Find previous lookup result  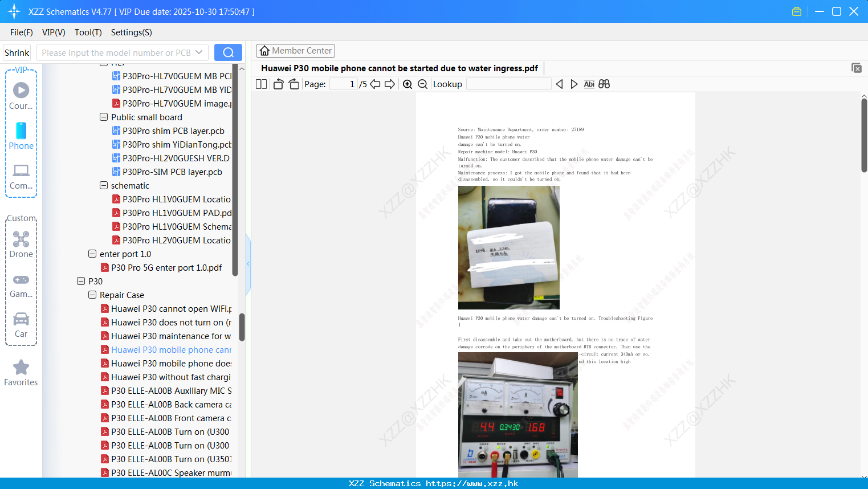point(559,84)
